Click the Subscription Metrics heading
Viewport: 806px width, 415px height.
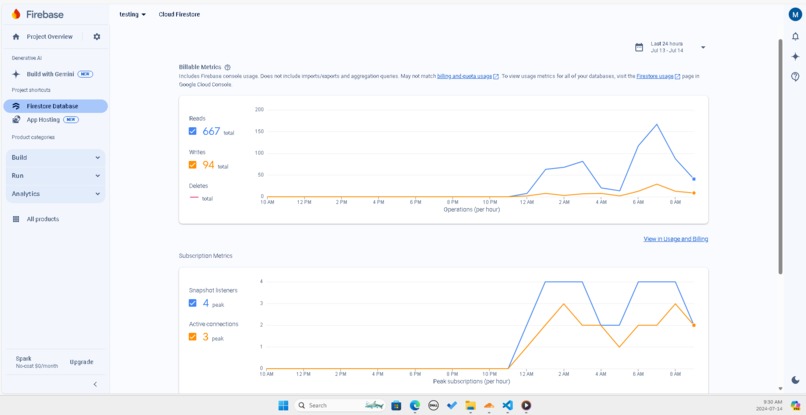pyautogui.click(x=206, y=256)
